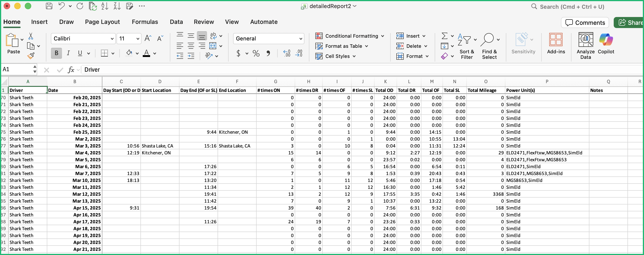Toggle Wrap Text button
The height and width of the screenshot is (255, 644).
213,36
